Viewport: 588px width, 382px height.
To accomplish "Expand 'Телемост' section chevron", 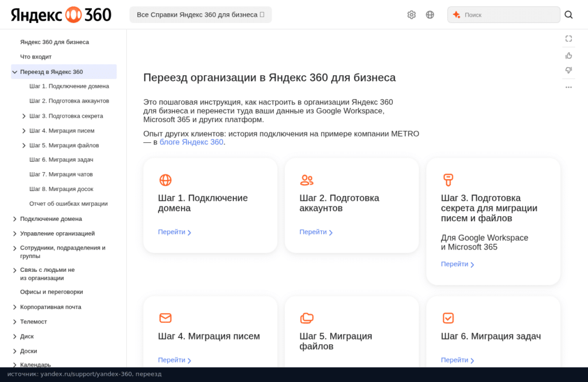I will click(x=14, y=322).
